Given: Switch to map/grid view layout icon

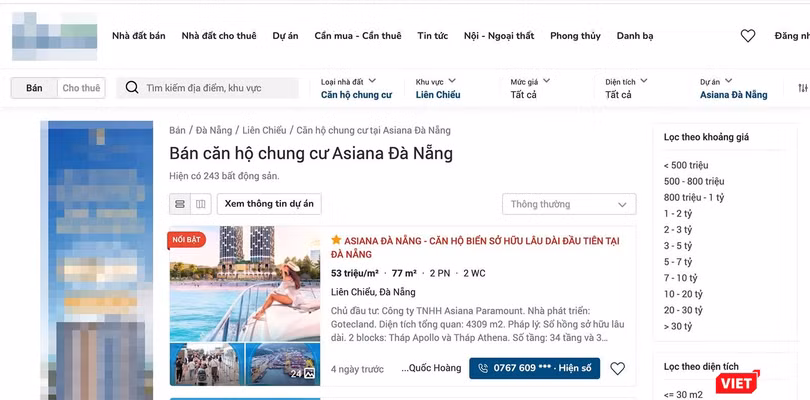Looking at the screenshot, I should 201,204.
